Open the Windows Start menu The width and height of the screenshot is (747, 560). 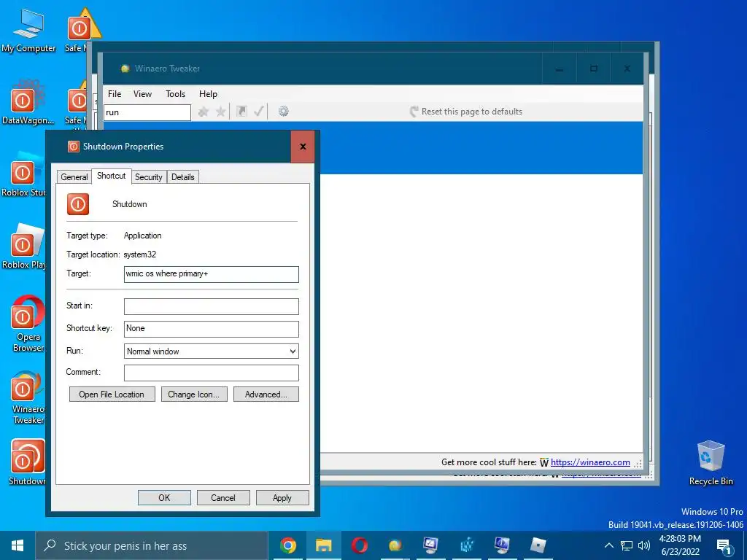tap(18, 545)
